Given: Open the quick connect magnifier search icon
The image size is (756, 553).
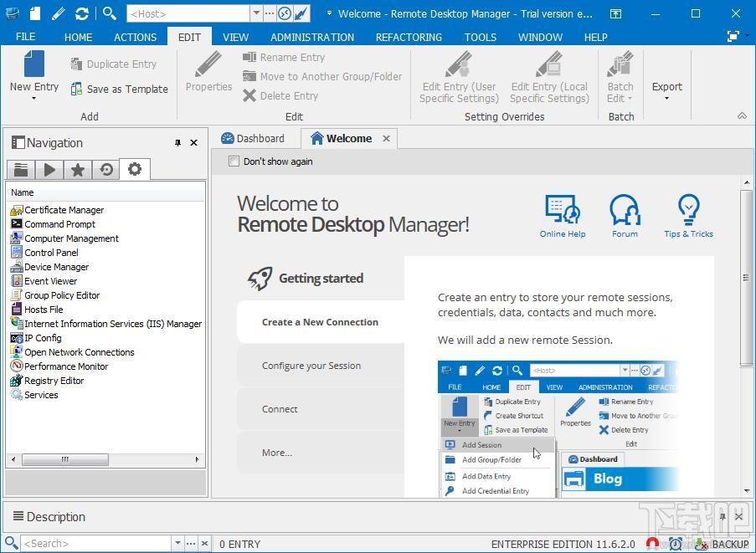Looking at the screenshot, I should click(x=110, y=13).
